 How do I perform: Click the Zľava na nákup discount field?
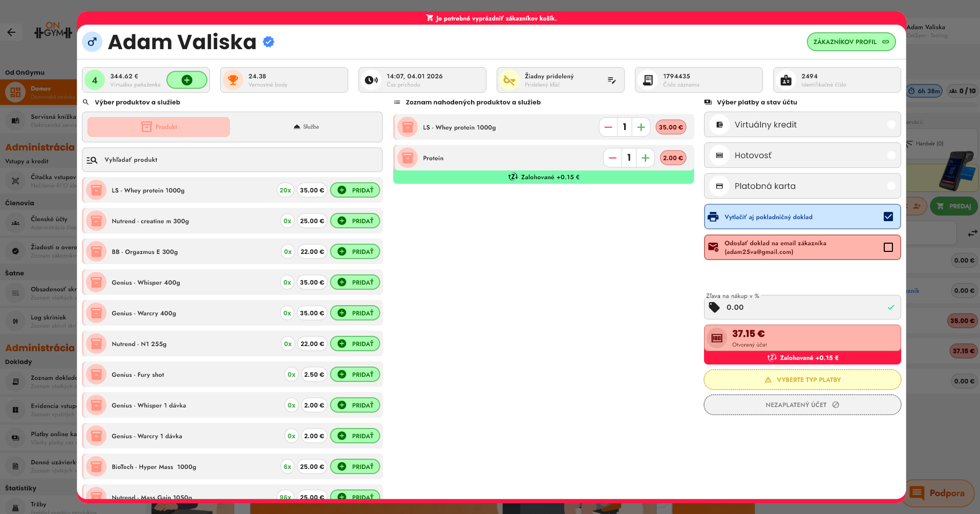coord(802,307)
